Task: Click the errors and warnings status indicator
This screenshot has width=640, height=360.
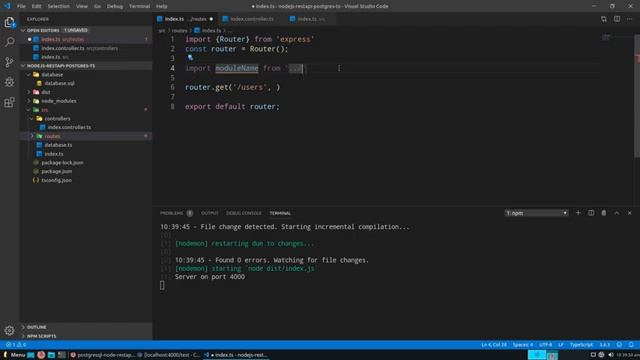Action: pos(16,345)
